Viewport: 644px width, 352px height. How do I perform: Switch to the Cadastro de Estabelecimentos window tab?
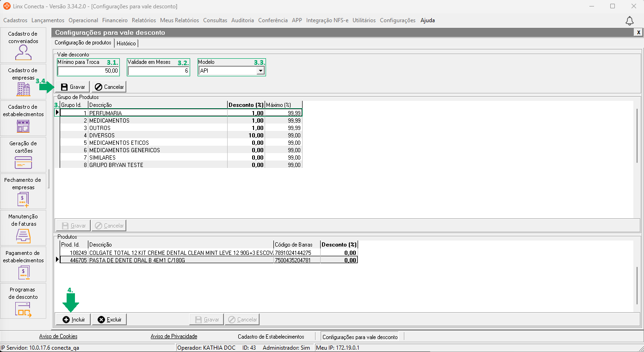point(271,337)
